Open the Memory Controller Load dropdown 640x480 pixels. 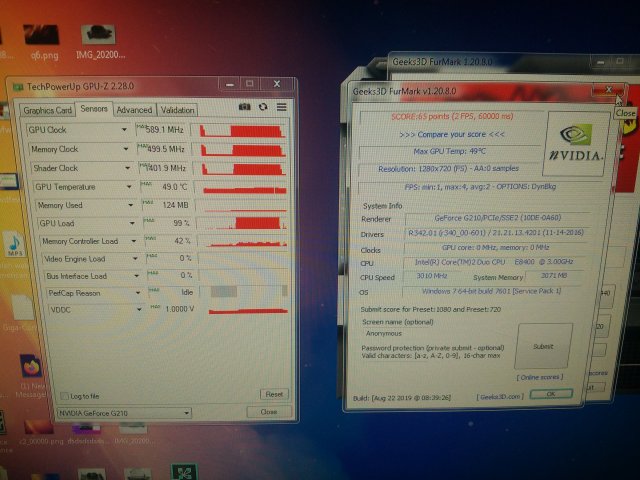pos(134,241)
